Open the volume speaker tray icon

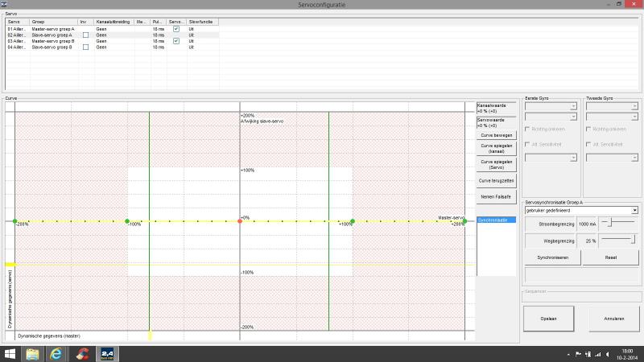[608, 354]
